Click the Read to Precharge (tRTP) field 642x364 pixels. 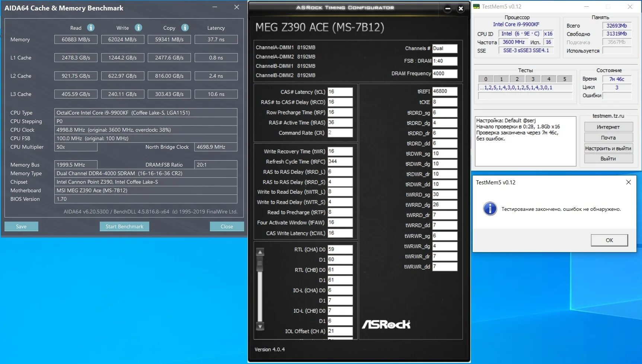pyautogui.click(x=340, y=212)
